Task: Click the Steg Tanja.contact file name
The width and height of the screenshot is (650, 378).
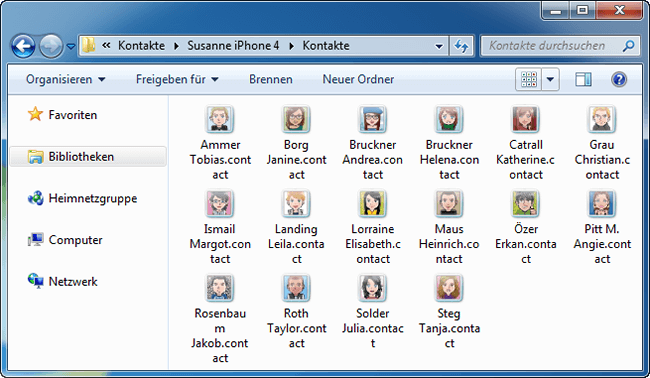Action: [x=449, y=328]
